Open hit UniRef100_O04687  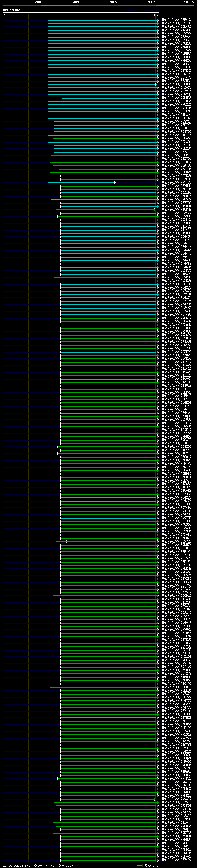click(x=176, y=260)
